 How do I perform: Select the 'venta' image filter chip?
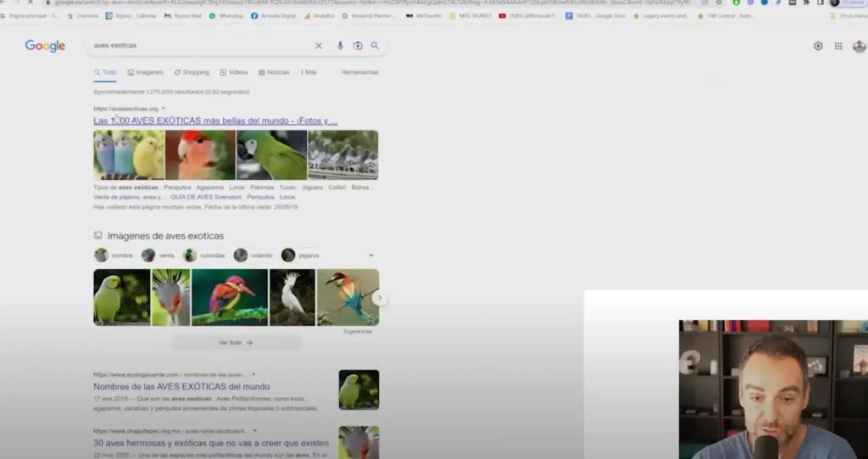click(159, 255)
